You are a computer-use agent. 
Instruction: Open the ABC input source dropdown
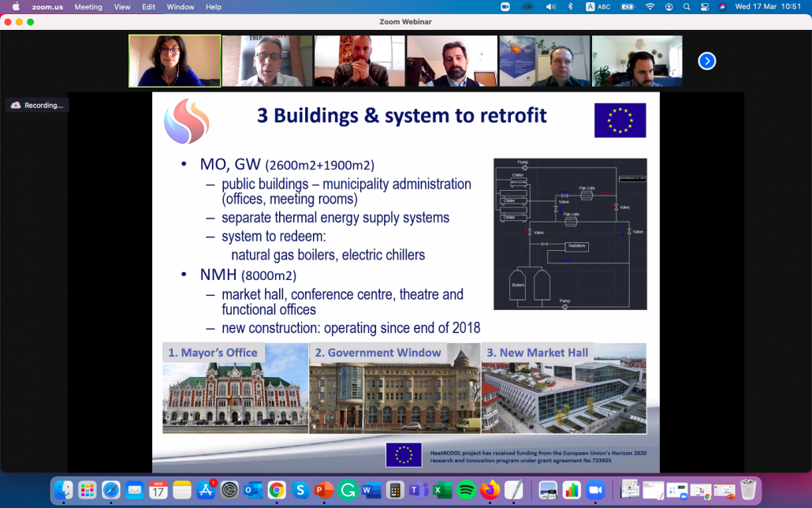pos(599,7)
